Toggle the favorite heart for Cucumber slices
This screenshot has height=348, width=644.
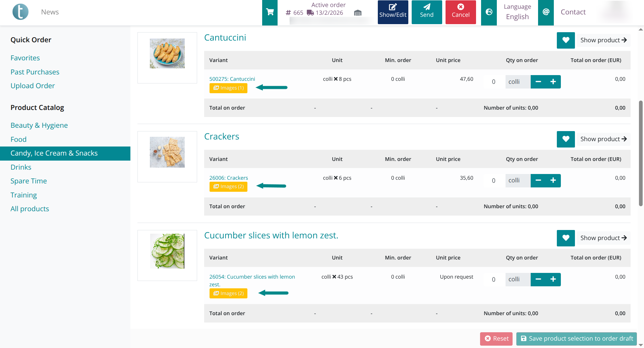pos(566,238)
